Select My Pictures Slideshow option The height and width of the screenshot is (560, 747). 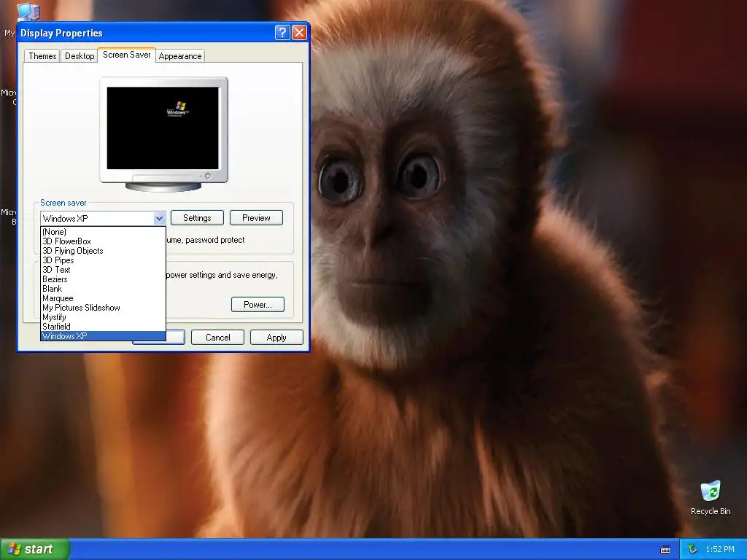click(103, 308)
